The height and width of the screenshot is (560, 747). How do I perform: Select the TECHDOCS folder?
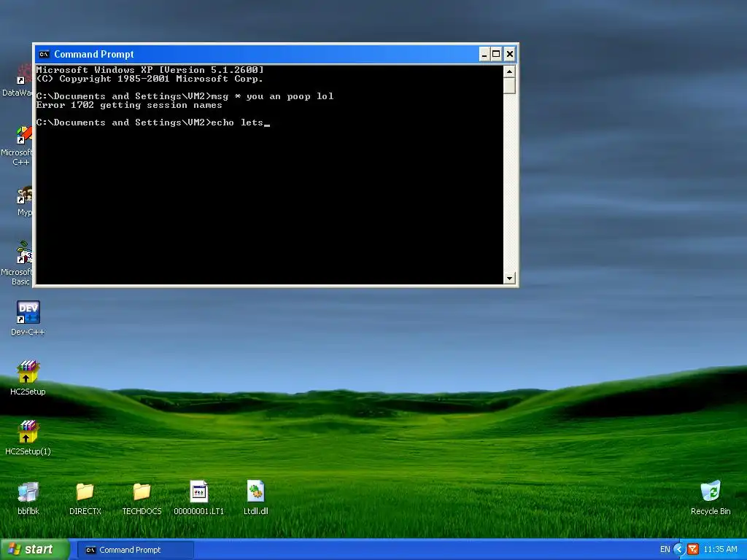pyautogui.click(x=142, y=497)
